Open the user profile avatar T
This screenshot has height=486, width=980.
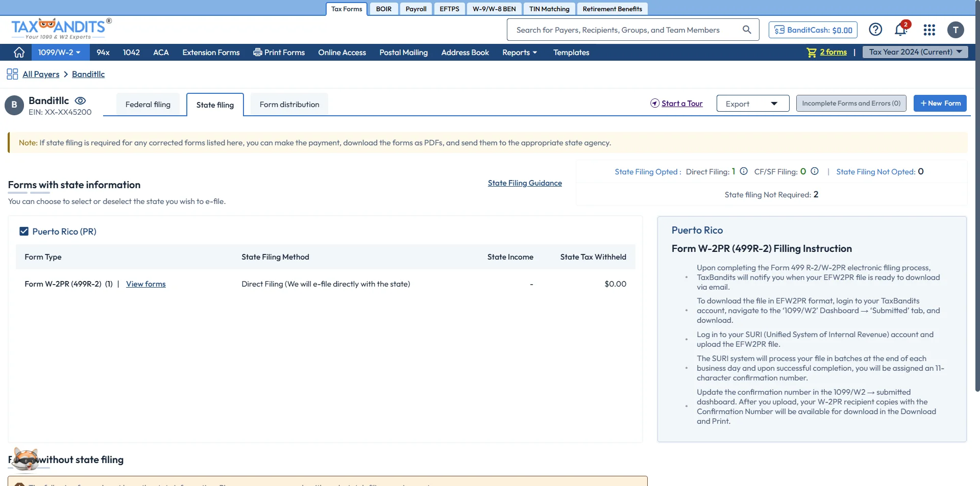point(955,30)
